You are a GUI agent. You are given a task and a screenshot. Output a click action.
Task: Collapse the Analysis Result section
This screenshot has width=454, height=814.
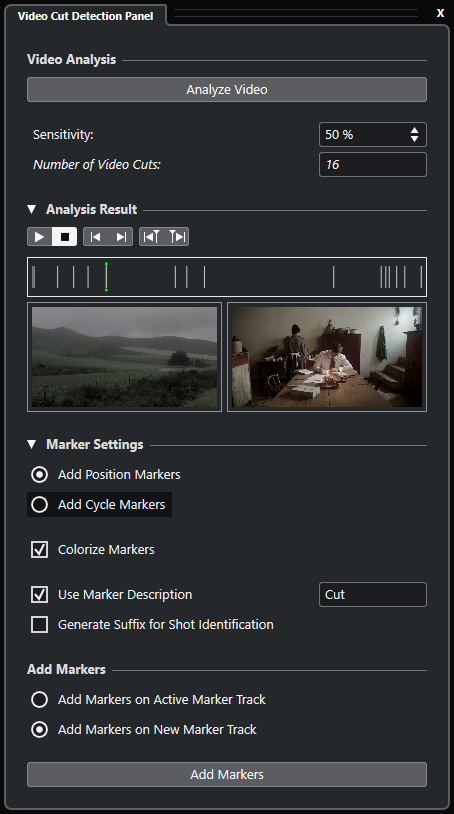click(32, 209)
